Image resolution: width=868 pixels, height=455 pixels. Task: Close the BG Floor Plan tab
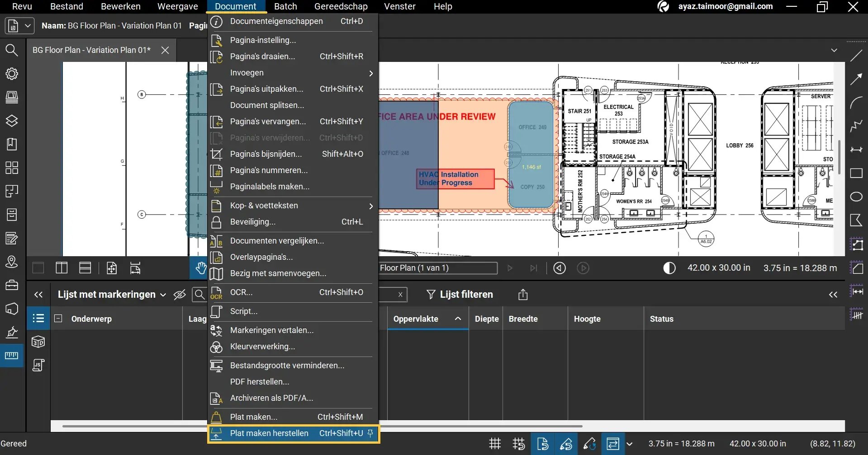pyautogui.click(x=165, y=50)
